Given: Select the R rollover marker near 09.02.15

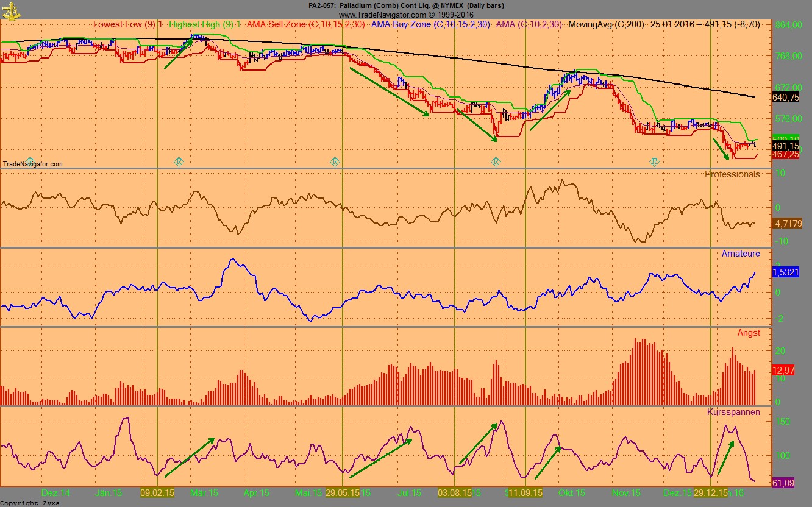Looking at the screenshot, I should coord(179,161).
